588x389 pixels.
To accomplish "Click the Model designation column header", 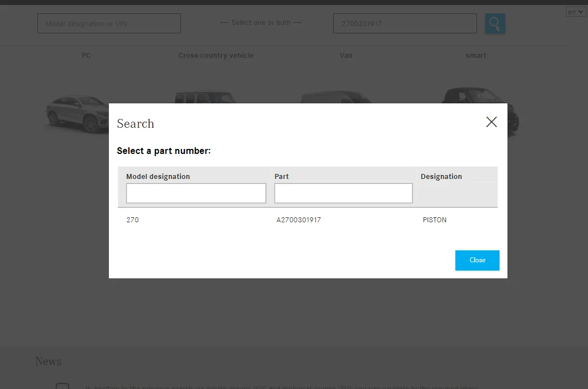I will (158, 177).
